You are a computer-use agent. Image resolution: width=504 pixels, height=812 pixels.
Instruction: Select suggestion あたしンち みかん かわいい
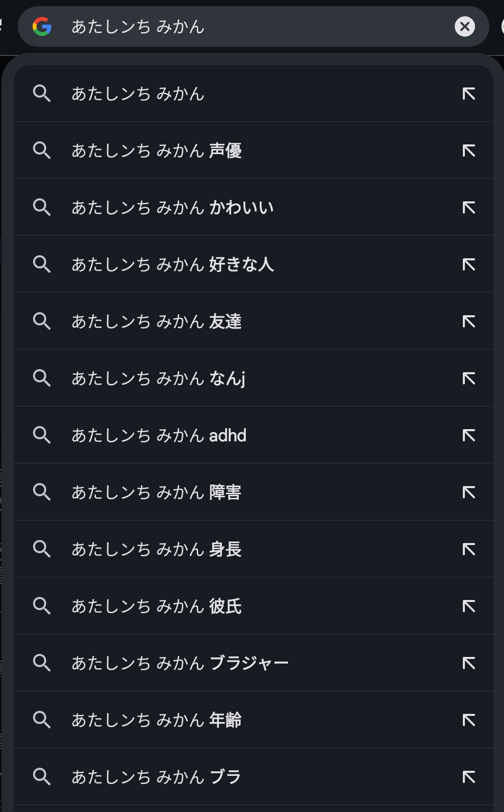point(173,207)
